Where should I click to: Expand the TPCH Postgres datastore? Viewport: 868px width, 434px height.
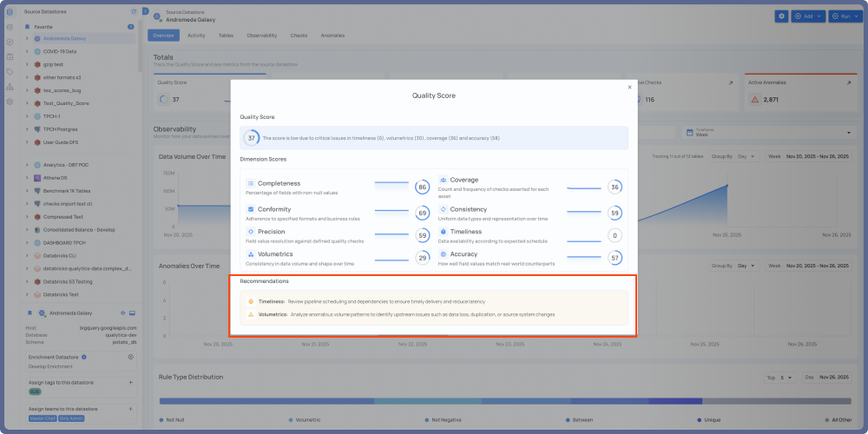pos(27,128)
